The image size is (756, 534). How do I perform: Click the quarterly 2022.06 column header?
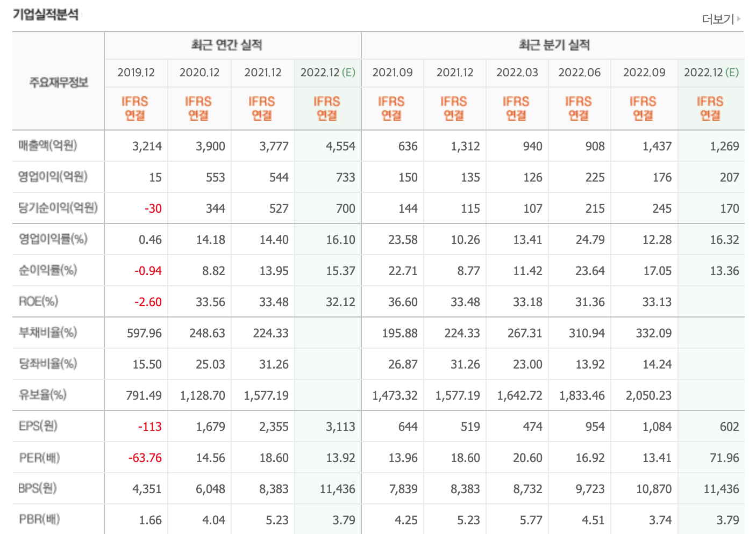point(580,73)
